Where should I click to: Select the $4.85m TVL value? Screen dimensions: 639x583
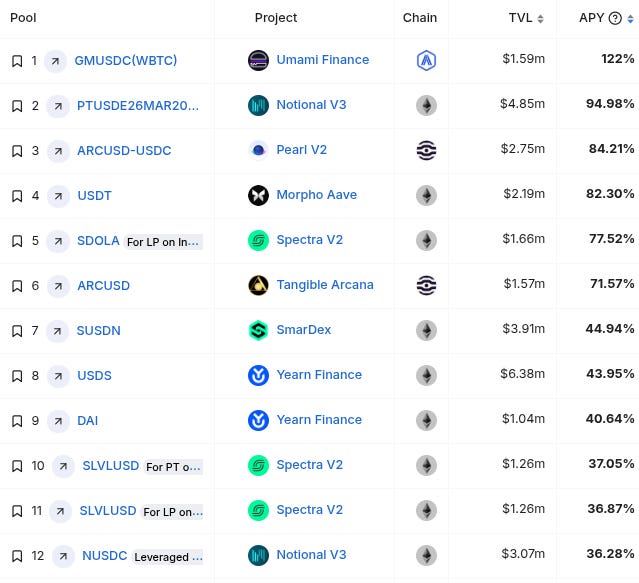[522, 104]
